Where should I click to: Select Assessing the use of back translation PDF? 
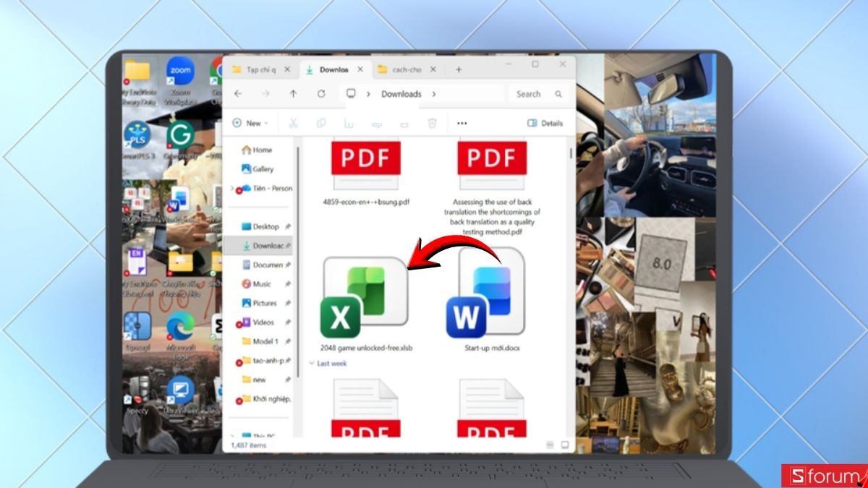click(x=492, y=187)
